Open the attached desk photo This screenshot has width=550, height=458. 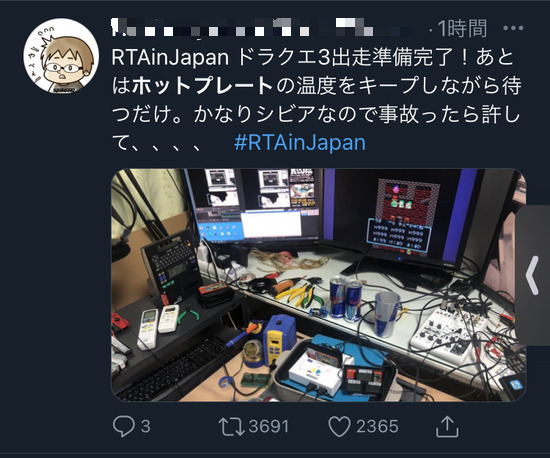[318, 285]
